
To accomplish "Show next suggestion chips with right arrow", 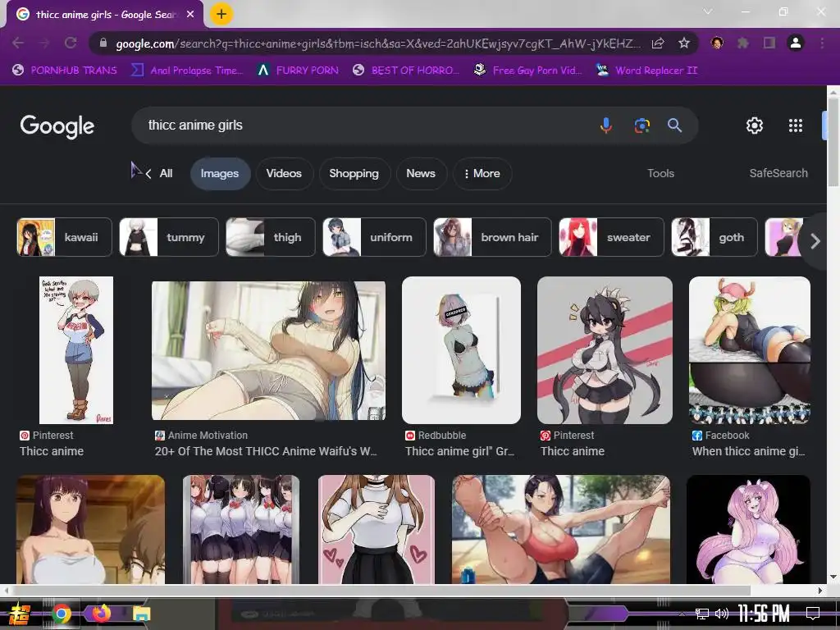I will (815, 241).
